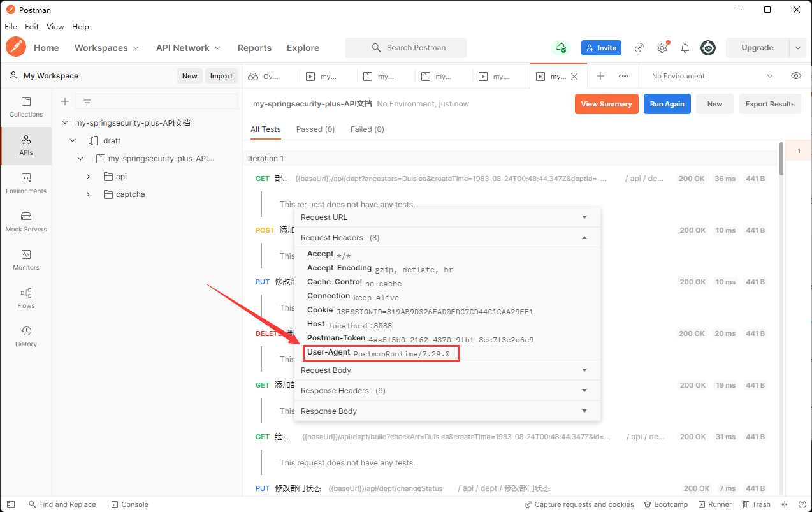Click the Run Again button

[x=667, y=104]
